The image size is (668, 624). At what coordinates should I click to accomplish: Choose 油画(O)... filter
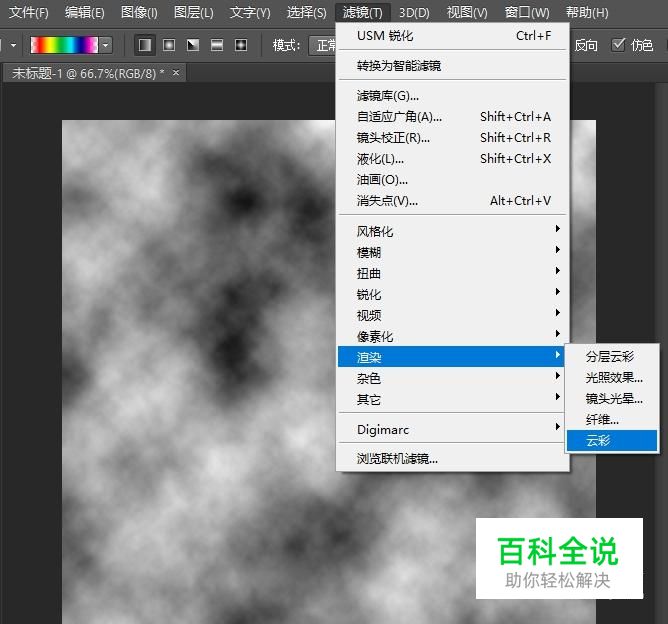[x=453, y=180]
